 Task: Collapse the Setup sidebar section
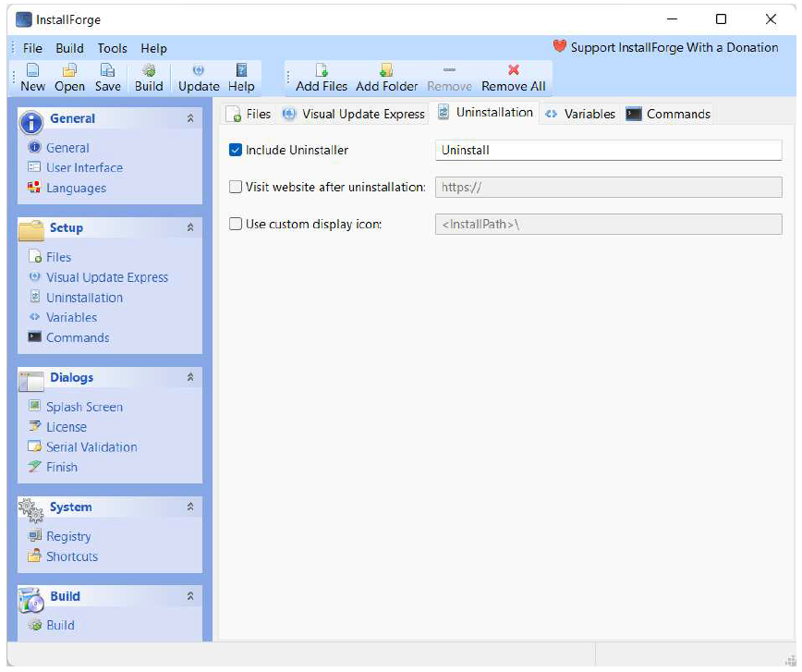190,227
